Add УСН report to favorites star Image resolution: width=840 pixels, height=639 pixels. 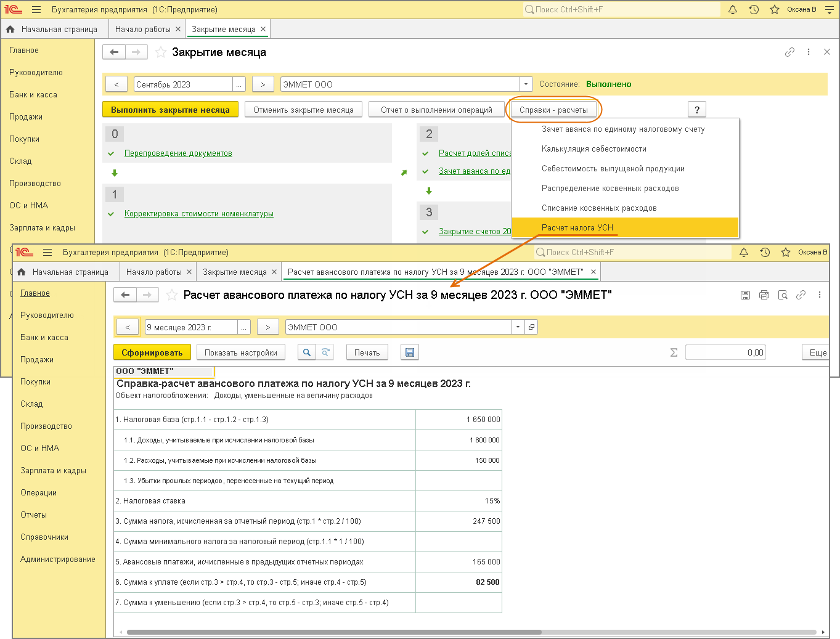tap(172, 295)
